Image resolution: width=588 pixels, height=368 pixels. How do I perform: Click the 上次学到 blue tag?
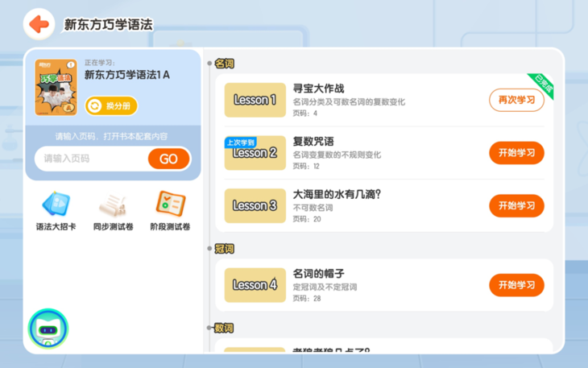(240, 143)
